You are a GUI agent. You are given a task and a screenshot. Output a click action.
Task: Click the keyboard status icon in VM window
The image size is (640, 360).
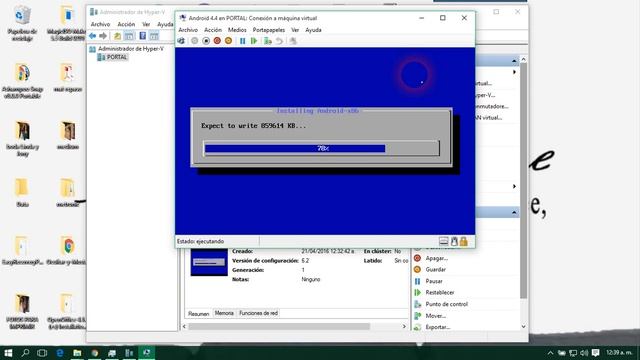[444, 241]
